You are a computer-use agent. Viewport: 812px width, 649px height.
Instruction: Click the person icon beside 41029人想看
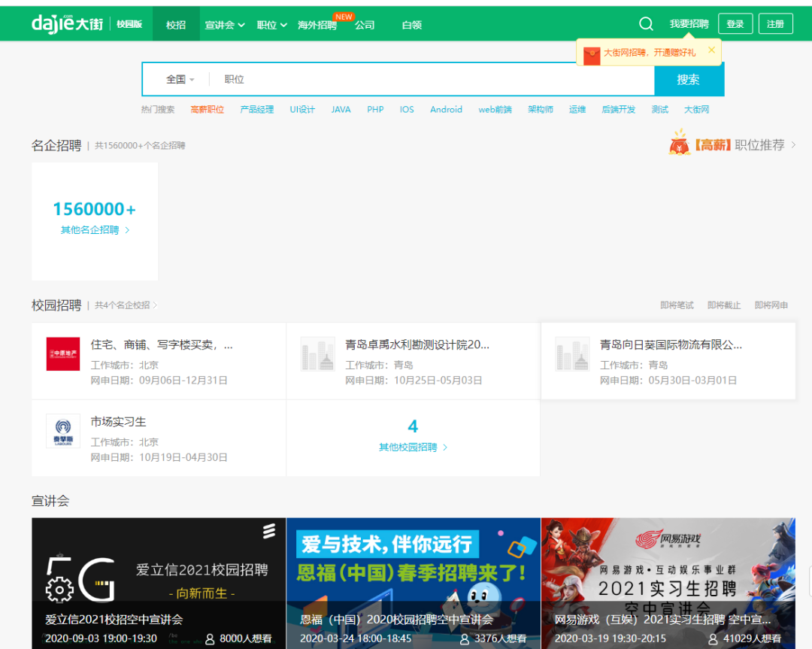(x=713, y=639)
